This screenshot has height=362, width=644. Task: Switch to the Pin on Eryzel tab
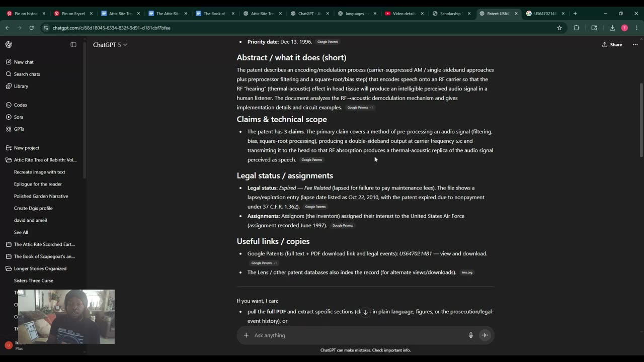(73, 14)
